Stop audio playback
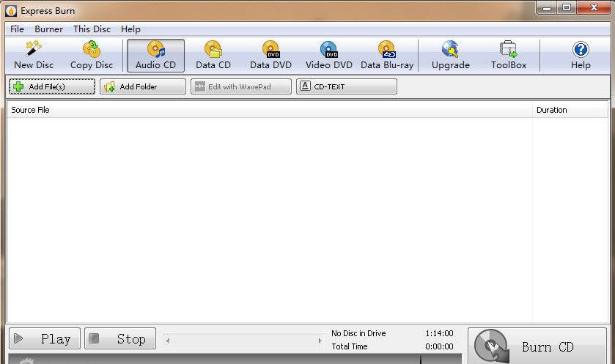The width and height of the screenshot is (615, 364). pos(120,338)
